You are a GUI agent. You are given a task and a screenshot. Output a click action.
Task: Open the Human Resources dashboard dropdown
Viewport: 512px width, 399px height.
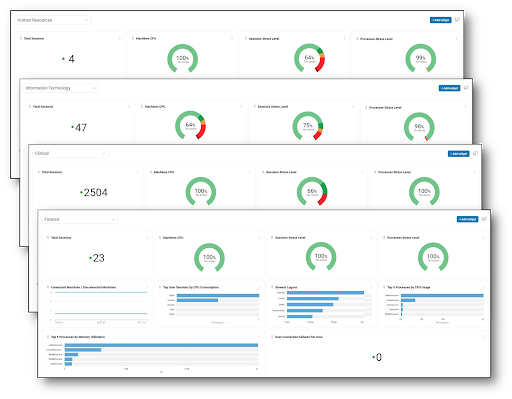pos(52,20)
